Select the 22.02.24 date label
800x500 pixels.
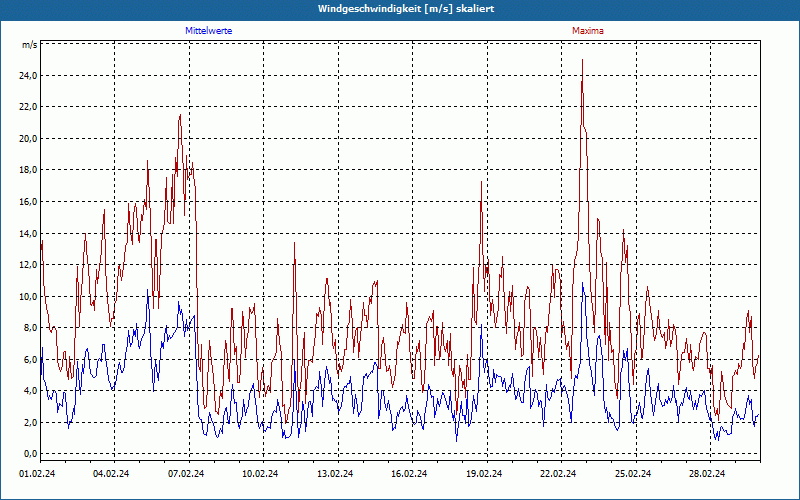(x=558, y=473)
